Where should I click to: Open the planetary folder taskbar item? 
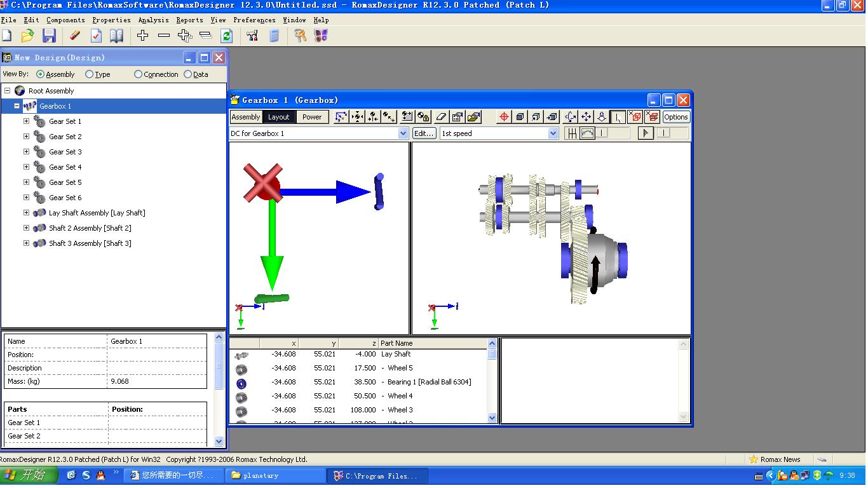pos(276,475)
